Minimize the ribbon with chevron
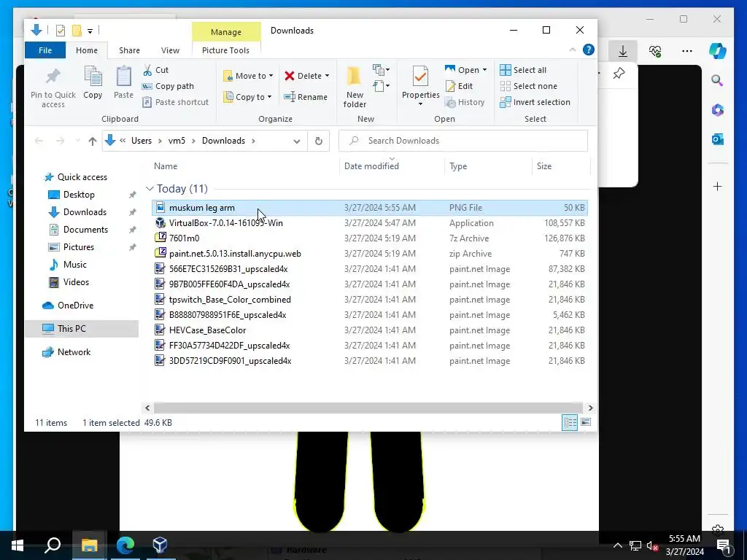747x560 pixels. point(573,50)
